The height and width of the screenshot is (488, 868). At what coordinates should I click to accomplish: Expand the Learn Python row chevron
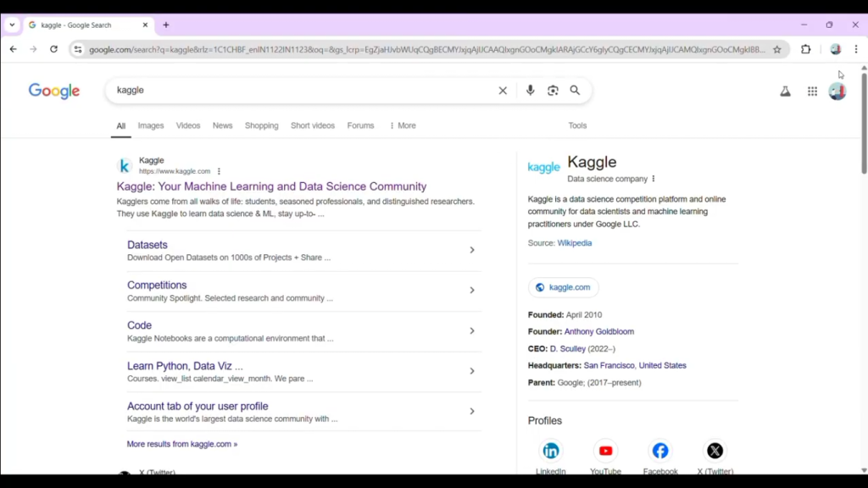[x=472, y=371]
